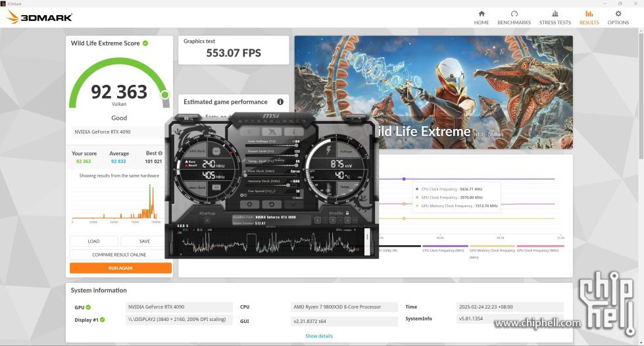Screen dimensions: 644x346
Task: Click the Core Voltage slider handle
Action: (x=297, y=145)
